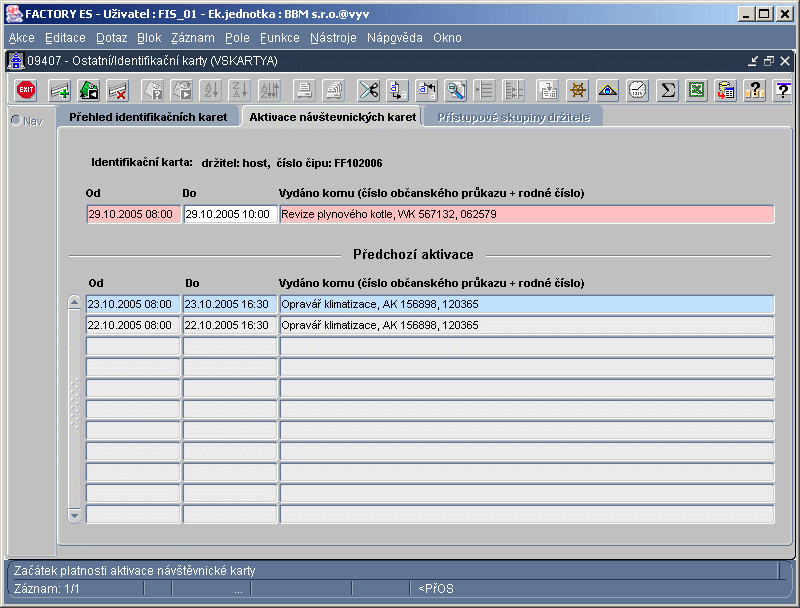Click the Od field 29.10.2005 08:00
Viewport: 800px width, 608px height.
click(134, 214)
